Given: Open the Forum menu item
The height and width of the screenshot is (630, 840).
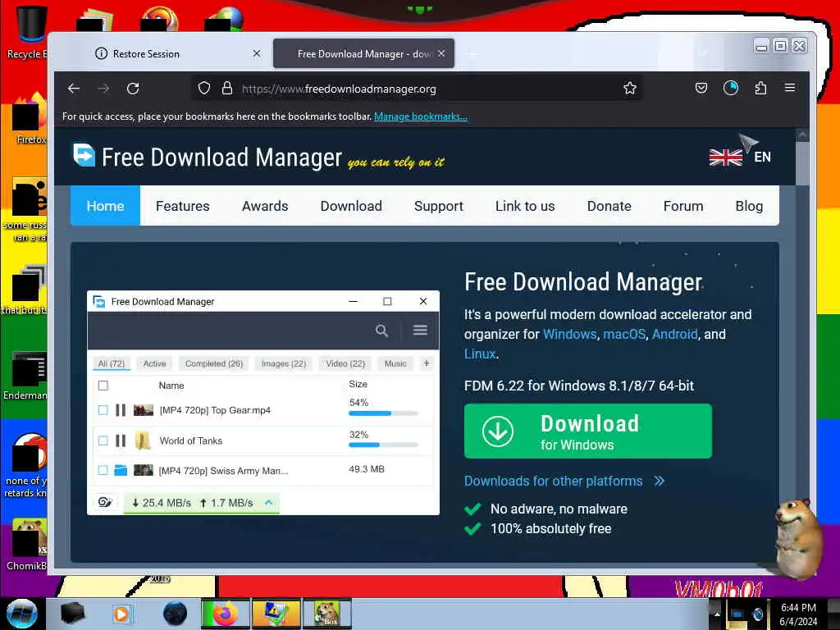Looking at the screenshot, I should tap(683, 206).
